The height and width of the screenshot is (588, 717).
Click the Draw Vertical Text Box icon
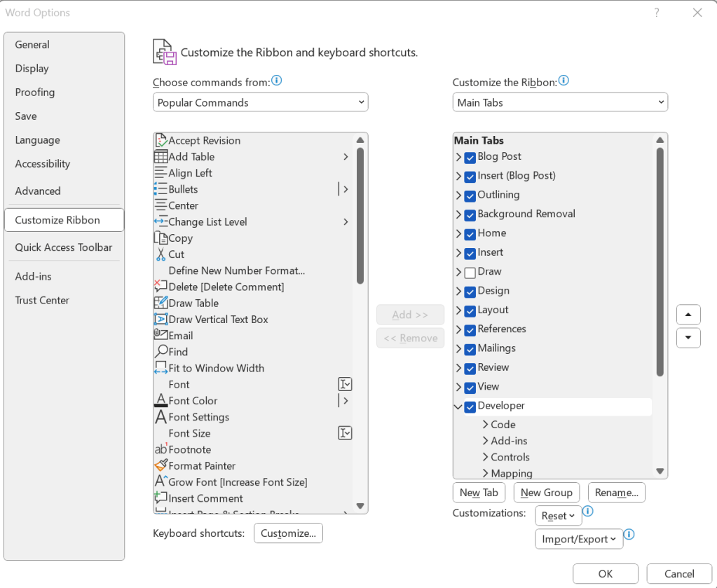click(x=161, y=320)
